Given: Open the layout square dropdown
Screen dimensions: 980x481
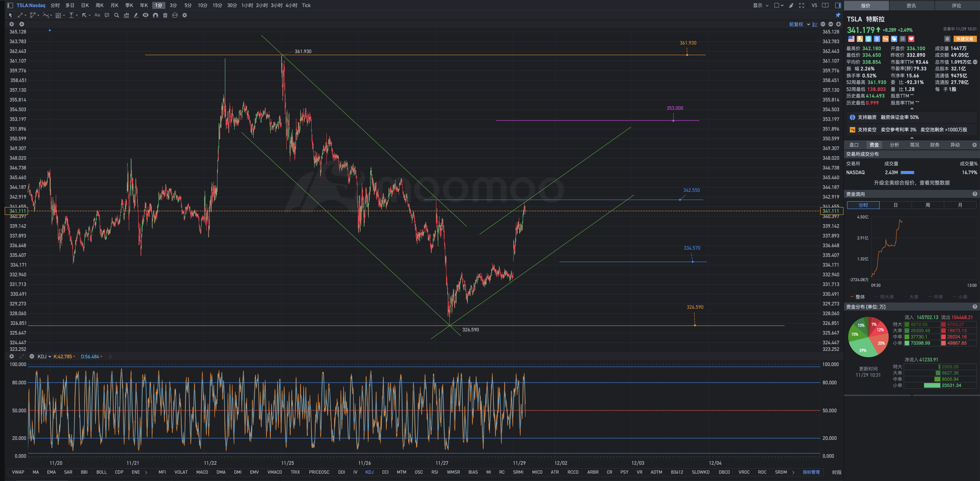Looking at the screenshot, I should [x=779, y=5].
